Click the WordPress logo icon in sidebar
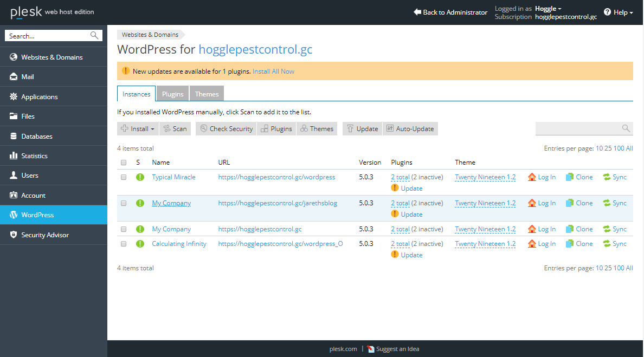644x357 pixels. [14, 215]
